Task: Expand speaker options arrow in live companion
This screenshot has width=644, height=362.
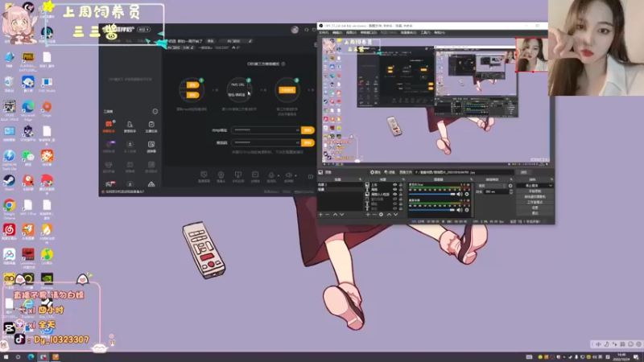Action: pyautogui.click(x=295, y=175)
